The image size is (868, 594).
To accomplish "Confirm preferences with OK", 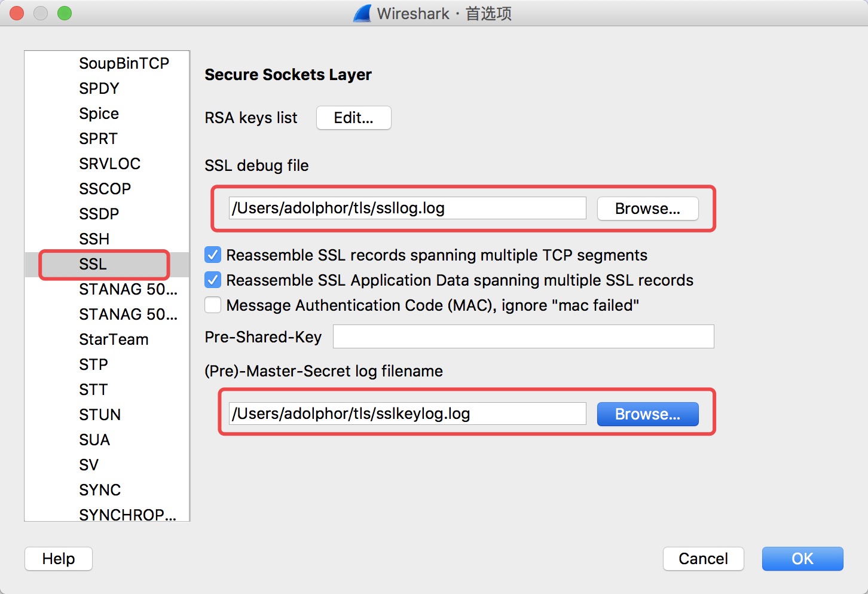I will pyautogui.click(x=802, y=559).
